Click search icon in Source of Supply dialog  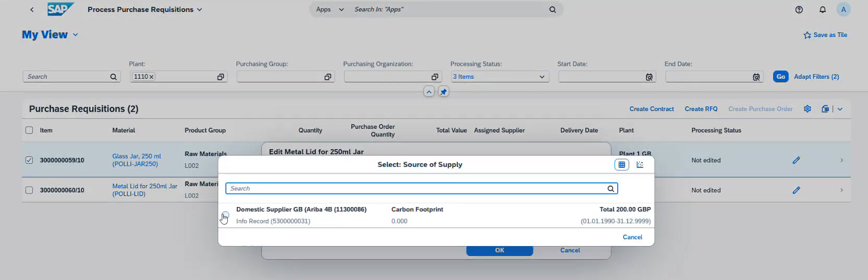coord(610,188)
